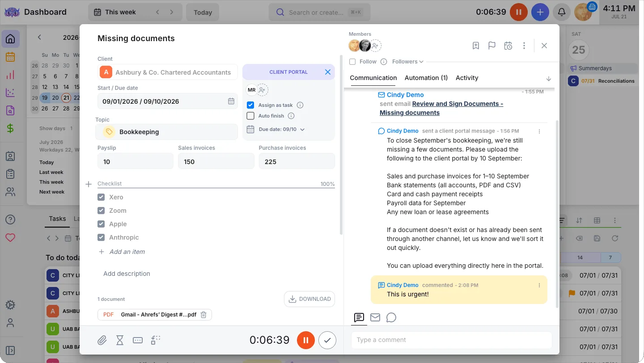Uncheck the Zoom checklist item
The height and width of the screenshot is (363, 644).
[x=101, y=211]
